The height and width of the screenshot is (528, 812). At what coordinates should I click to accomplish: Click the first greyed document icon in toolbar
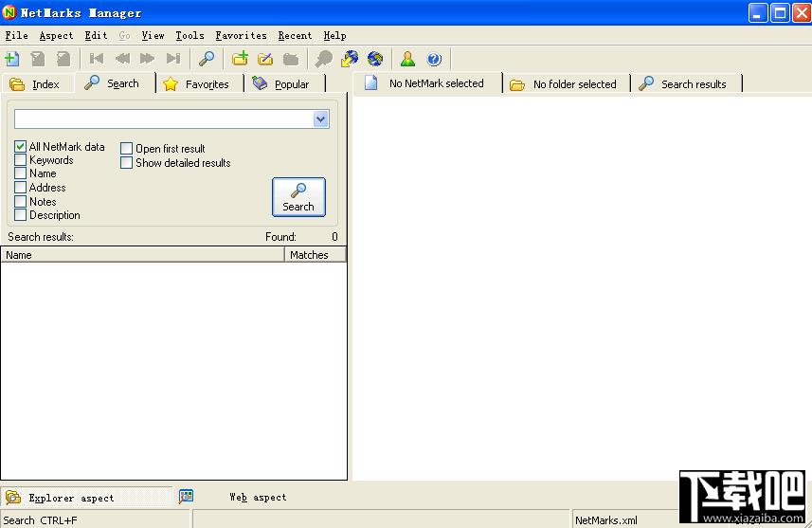point(38,59)
